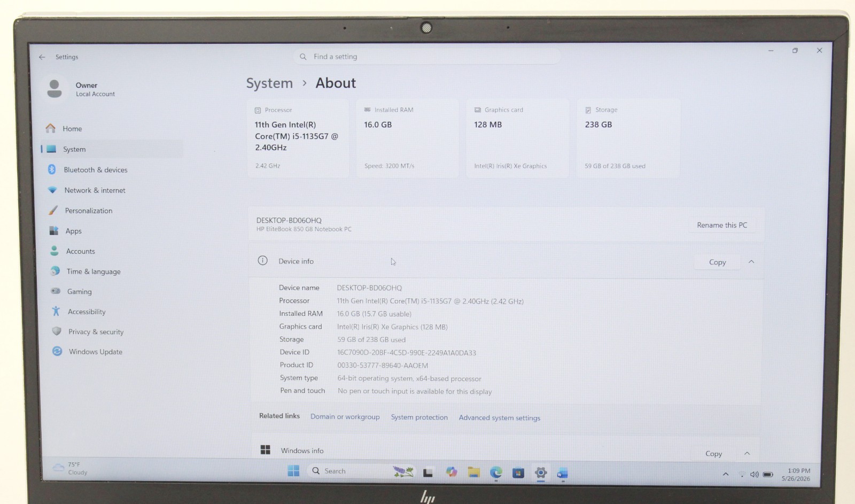Click the search magnifier in Find a setting
855x504 pixels.
pos(303,57)
